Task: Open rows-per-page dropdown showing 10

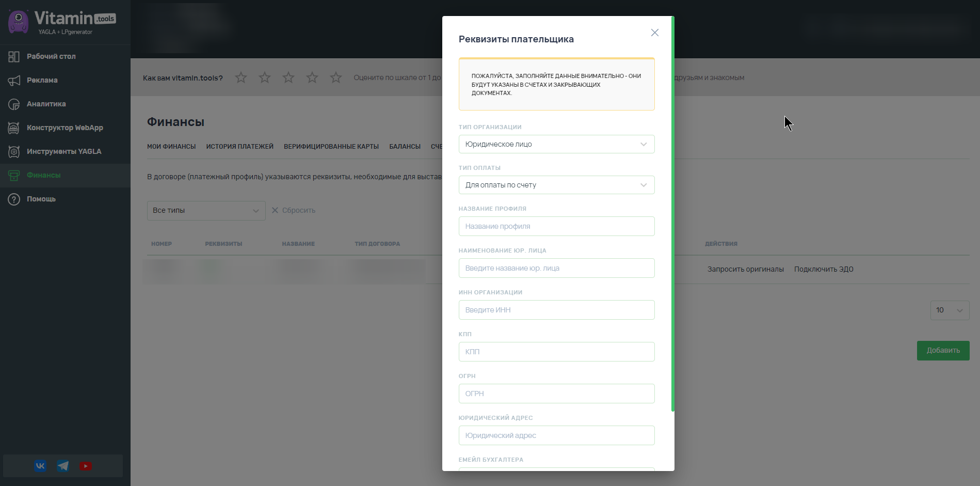Action: pos(950,310)
